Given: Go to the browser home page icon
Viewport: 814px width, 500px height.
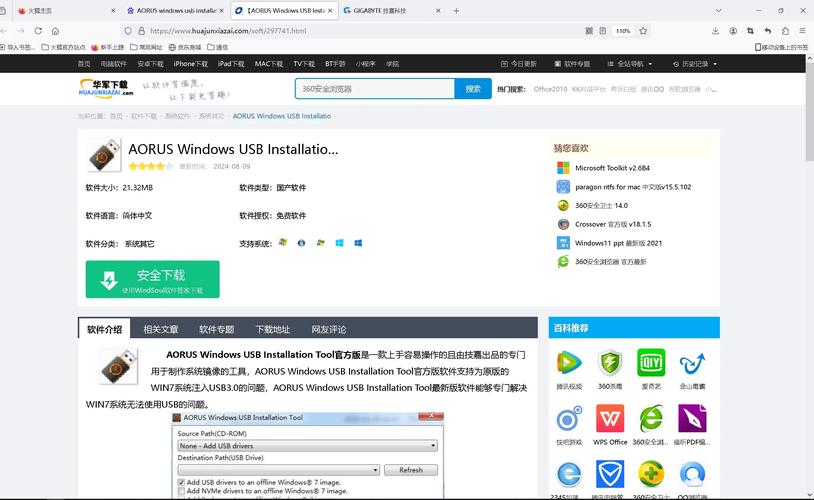Looking at the screenshot, I should coord(55,31).
